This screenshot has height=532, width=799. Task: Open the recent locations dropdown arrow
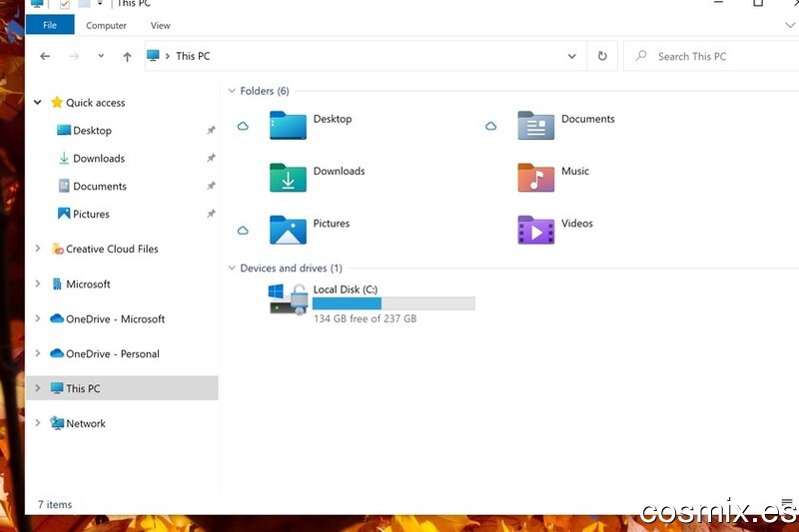coord(101,56)
